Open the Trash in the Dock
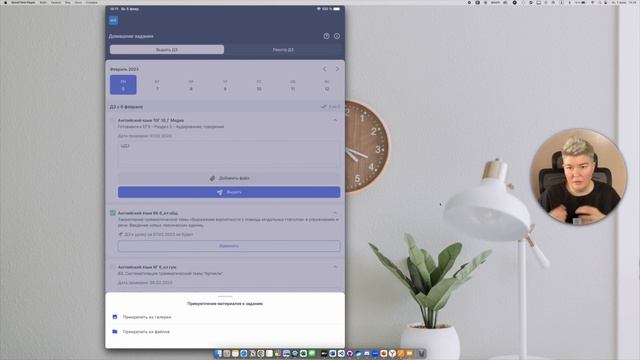Screen dimensions: 640x360 422,353
